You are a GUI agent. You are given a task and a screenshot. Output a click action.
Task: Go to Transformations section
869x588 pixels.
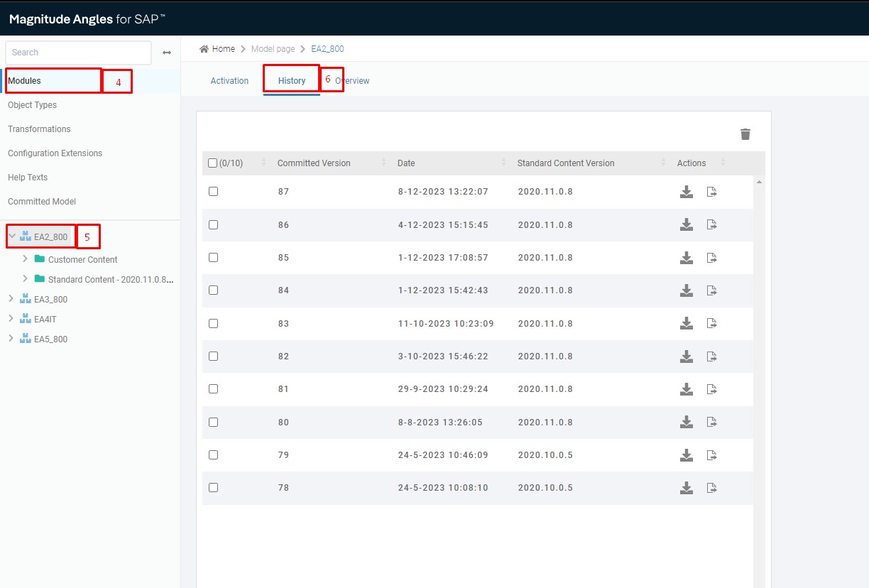[39, 129]
